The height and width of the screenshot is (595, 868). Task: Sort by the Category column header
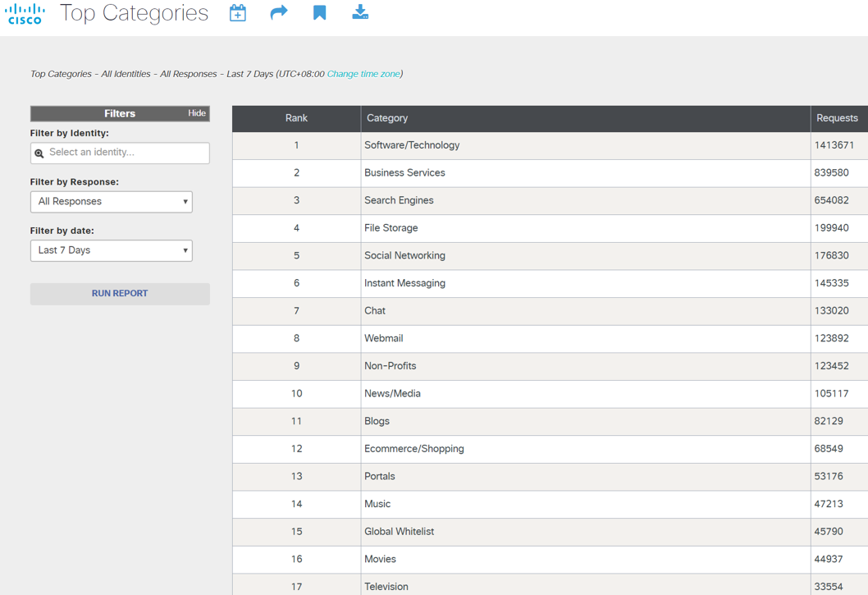387,118
